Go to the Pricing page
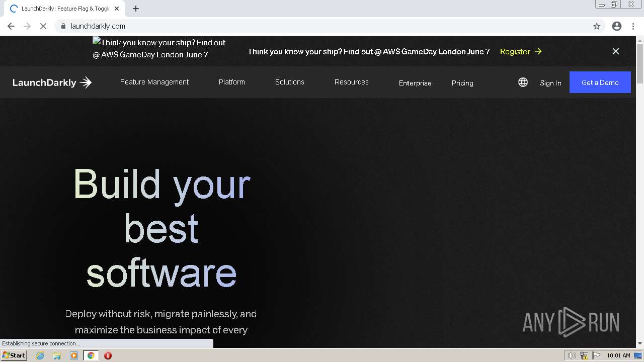This screenshot has height=362, width=644. click(x=462, y=83)
